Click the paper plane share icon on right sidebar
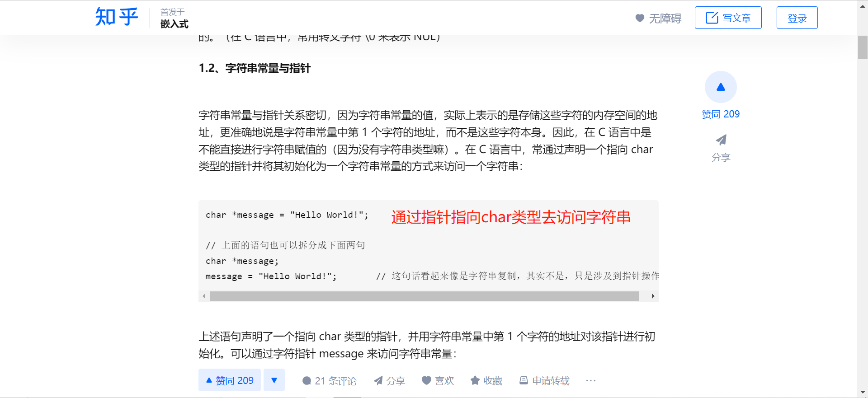868x398 pixels. coord(721,140)
